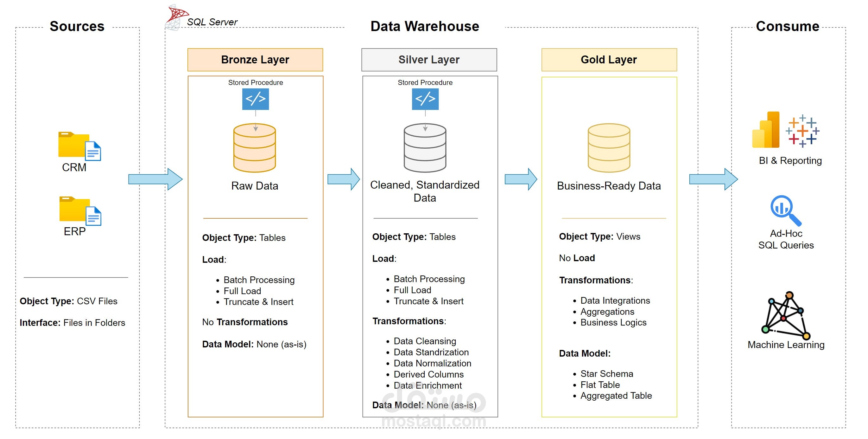868x439 pixels.
Task: Click the Machine Learning network icon
Action: 785,315
